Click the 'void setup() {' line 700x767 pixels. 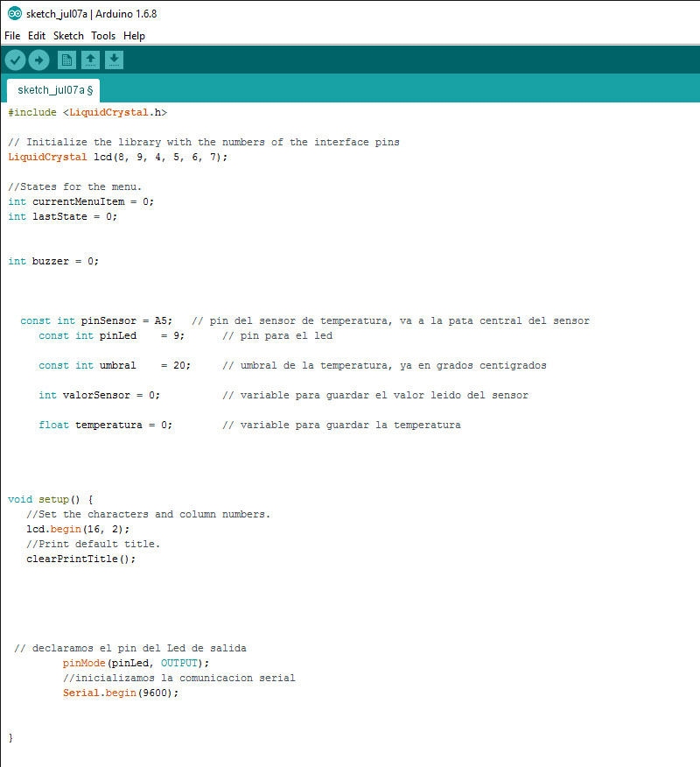pos(51,499)
